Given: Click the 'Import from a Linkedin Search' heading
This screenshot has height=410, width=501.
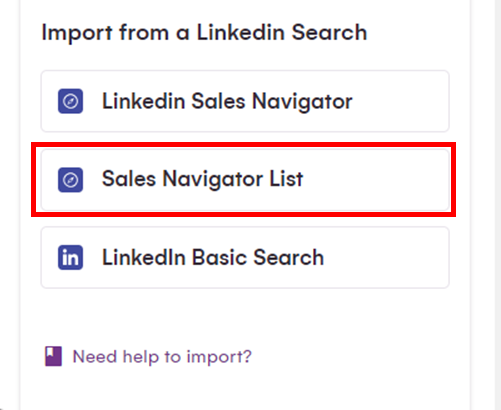Looking at the screenshot, I should tap(204, 33).
